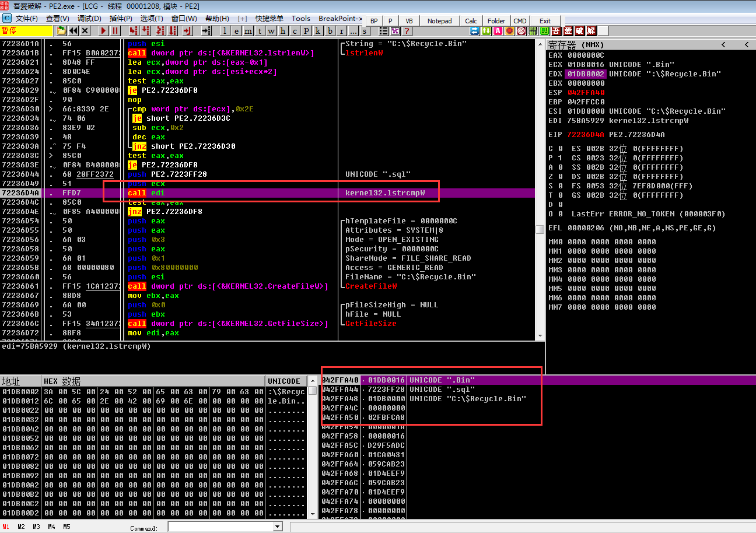Click the Go To Address arrow icon
Viewport: 756px width, 533px height.
[206, 31]
